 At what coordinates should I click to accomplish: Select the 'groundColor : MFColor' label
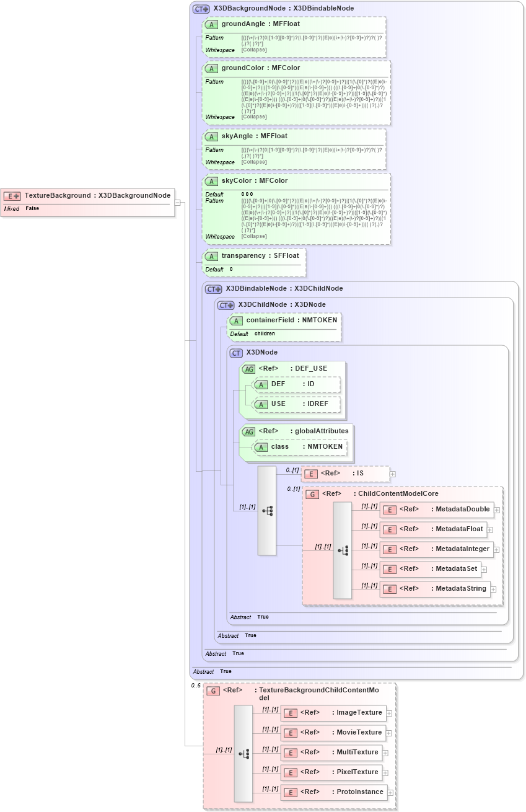(x=261, y=68)
